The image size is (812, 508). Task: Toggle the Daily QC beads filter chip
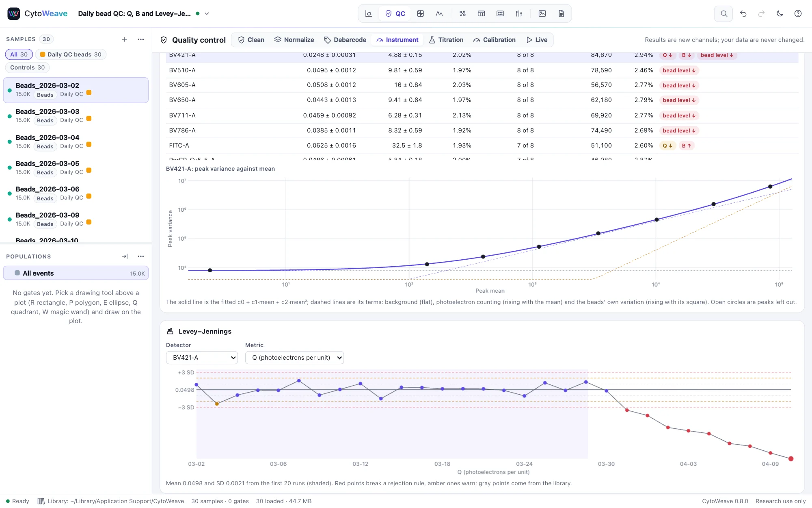[71, 54]
